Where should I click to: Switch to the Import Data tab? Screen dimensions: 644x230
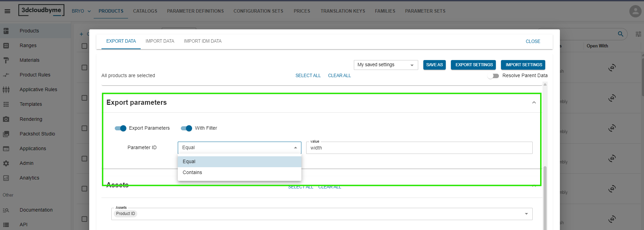(160, 41)
